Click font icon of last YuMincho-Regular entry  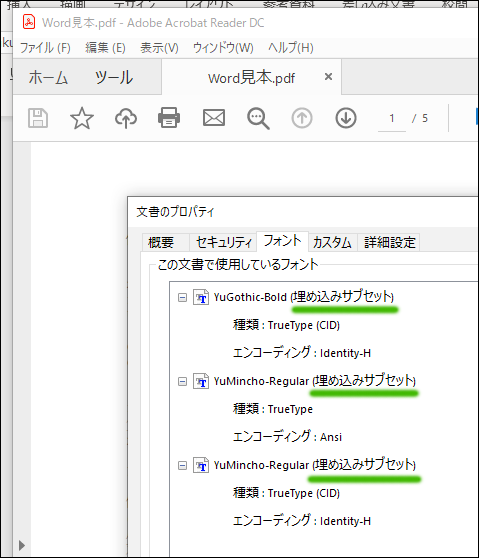[201, 465]
